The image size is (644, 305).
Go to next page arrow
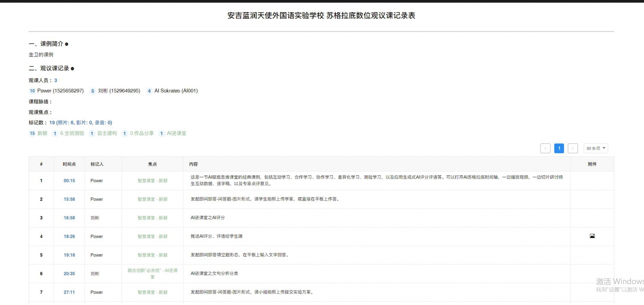(x=573, y=148)
